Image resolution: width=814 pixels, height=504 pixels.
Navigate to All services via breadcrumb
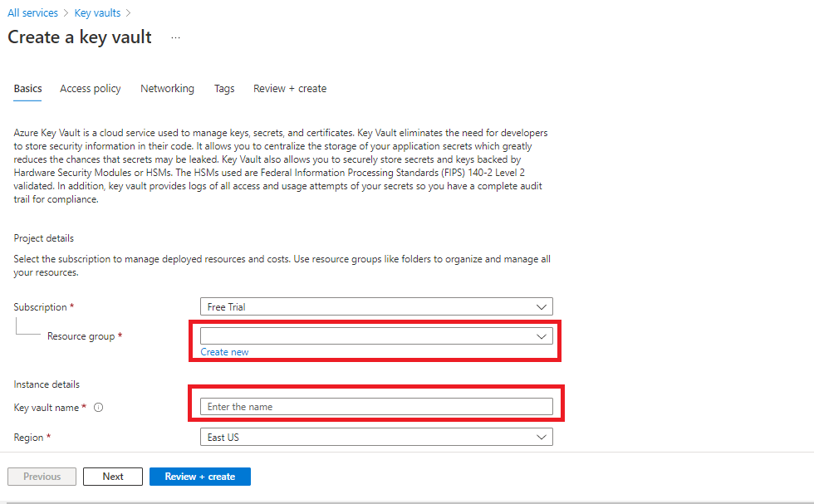point(32,12)
